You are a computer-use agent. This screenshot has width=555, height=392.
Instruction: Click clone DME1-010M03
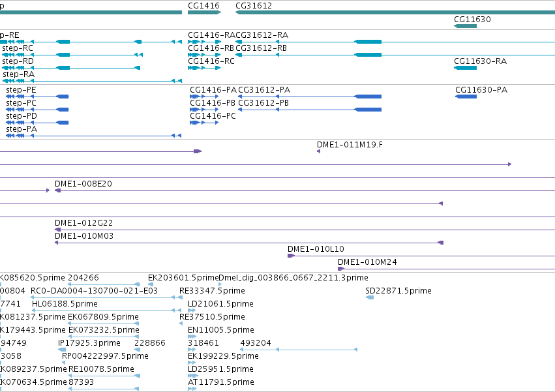click(84, 236)
